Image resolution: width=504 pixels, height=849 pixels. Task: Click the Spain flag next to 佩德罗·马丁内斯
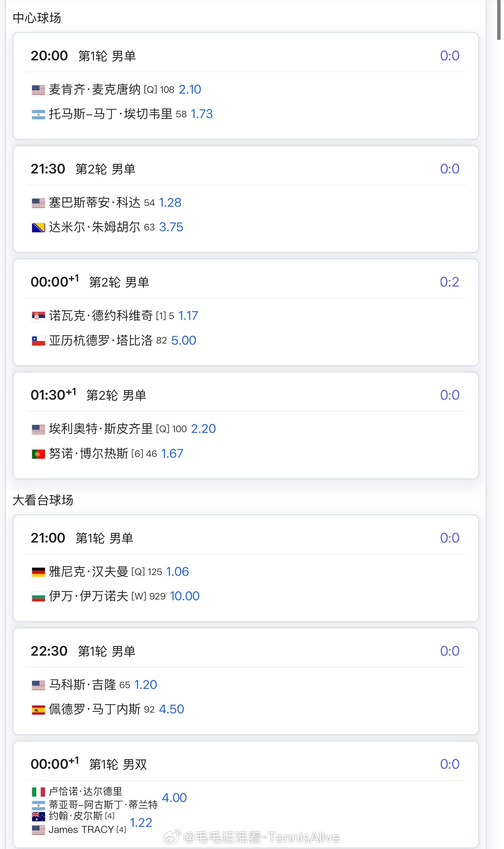click(38, 710)
